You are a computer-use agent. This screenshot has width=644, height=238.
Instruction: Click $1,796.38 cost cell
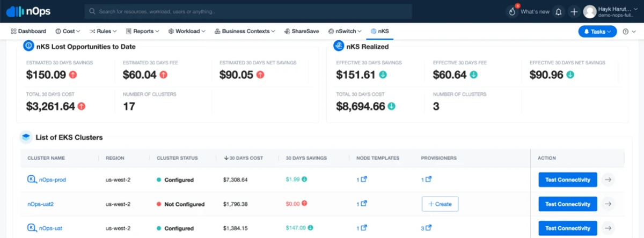236,204
